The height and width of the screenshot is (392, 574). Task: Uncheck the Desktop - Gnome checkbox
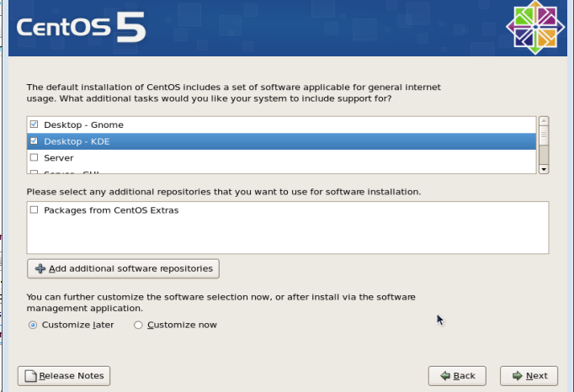pyautogui.click(x=34, y=124)
